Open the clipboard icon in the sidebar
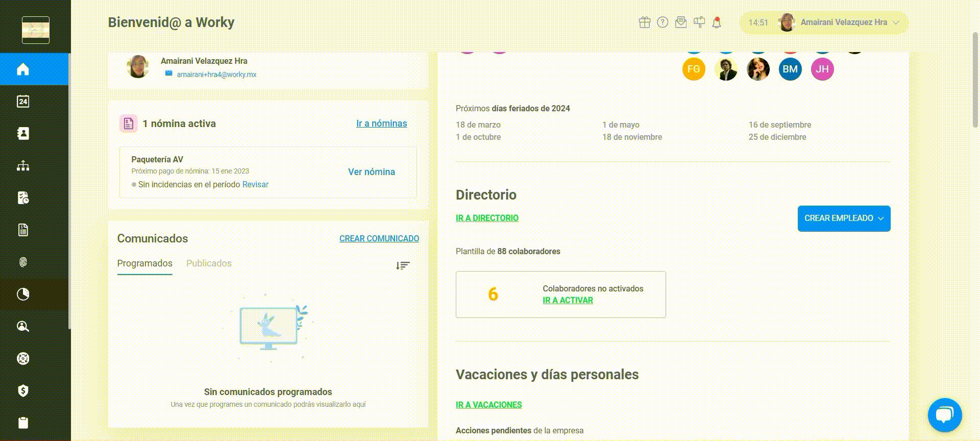The height and width of the screenshot is (441, 980). [23, 423]
